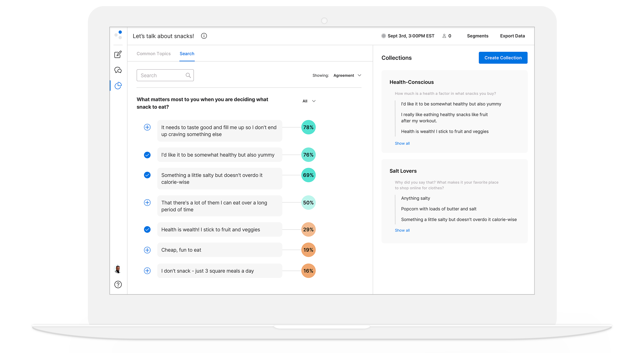Show all Salt Lovers responses
Image resolution: width=644 pixels, height=353 pixels.
[402, 230]
